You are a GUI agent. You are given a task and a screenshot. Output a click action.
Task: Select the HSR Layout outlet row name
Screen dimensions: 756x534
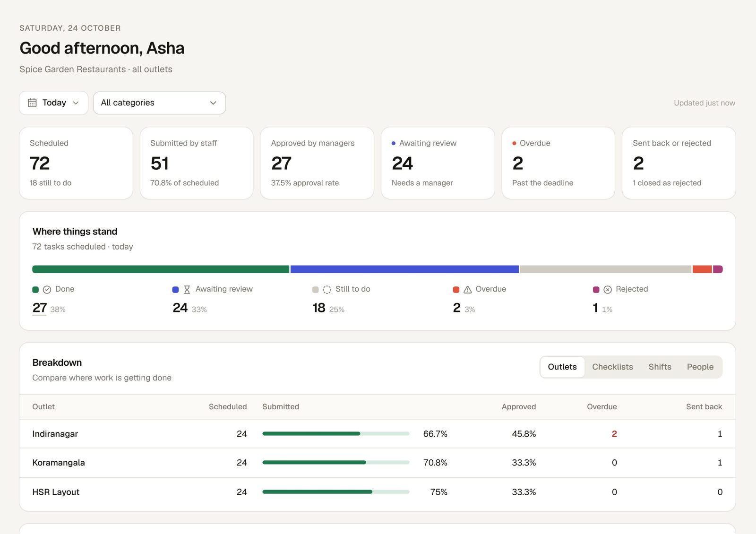pyautogui.click(x=56, y=492)
